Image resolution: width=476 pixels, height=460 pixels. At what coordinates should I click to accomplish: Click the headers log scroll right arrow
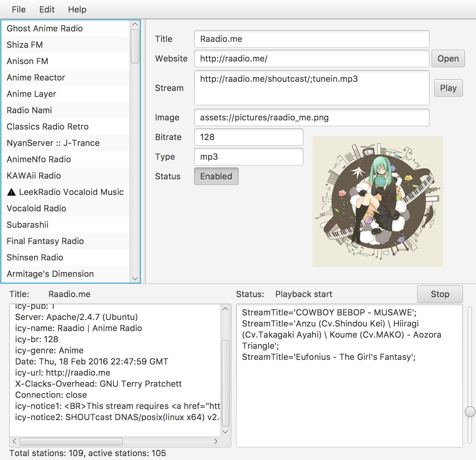pyautogui.click(x=216, y=441)
